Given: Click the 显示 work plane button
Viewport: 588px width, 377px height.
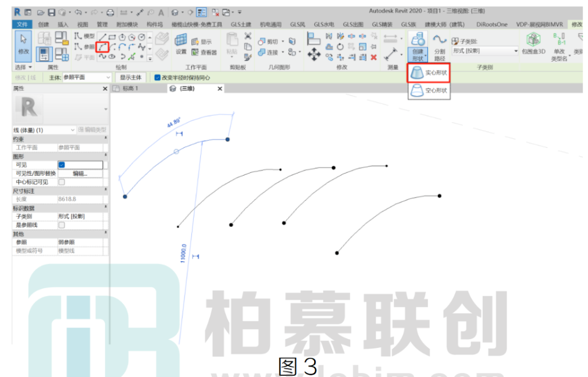Looking at the screenshot, I should tap(201, 42).
